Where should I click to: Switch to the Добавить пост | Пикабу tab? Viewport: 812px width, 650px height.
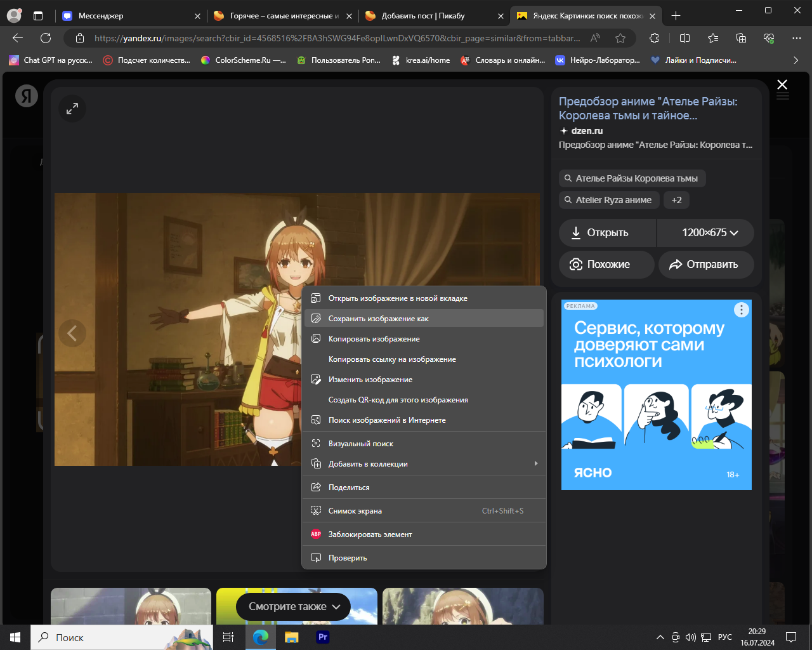pyautogui.click(x=423, y=16)
